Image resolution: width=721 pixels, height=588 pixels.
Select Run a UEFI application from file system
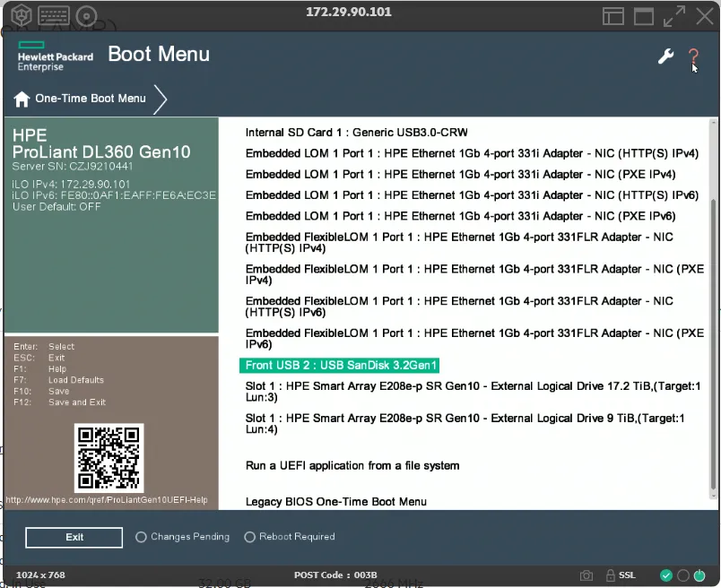tap(352, 465)
